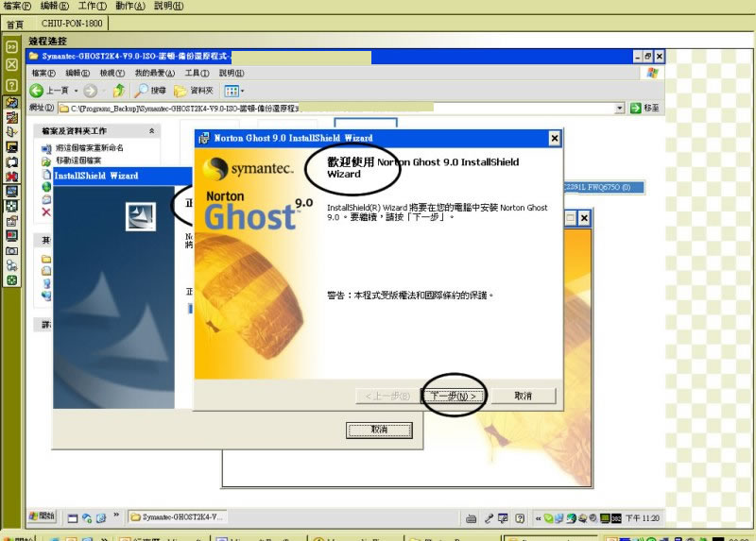Open the outer 工作(T) menu
This screenshot has width=756, height=541.
(92, 6)
